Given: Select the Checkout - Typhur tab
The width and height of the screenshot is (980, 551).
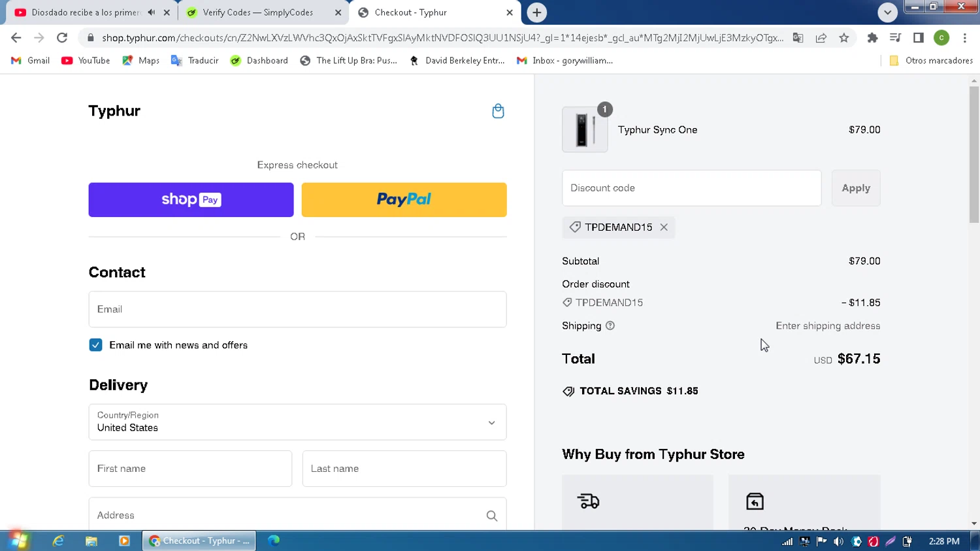Looking at the screenshot, I should coord(410,12).
